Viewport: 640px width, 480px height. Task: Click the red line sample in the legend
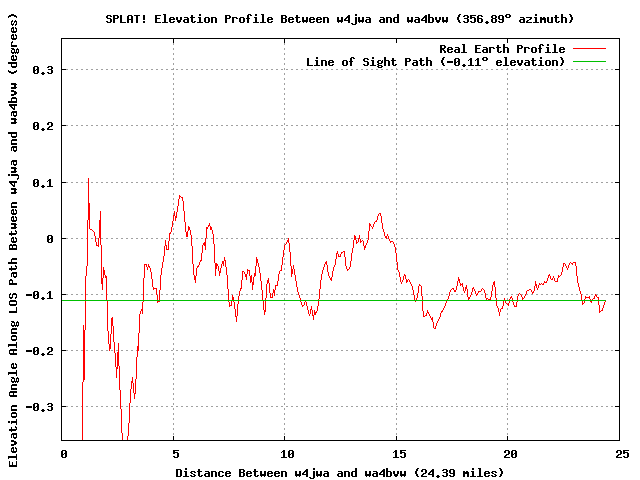tap(589, 49)
